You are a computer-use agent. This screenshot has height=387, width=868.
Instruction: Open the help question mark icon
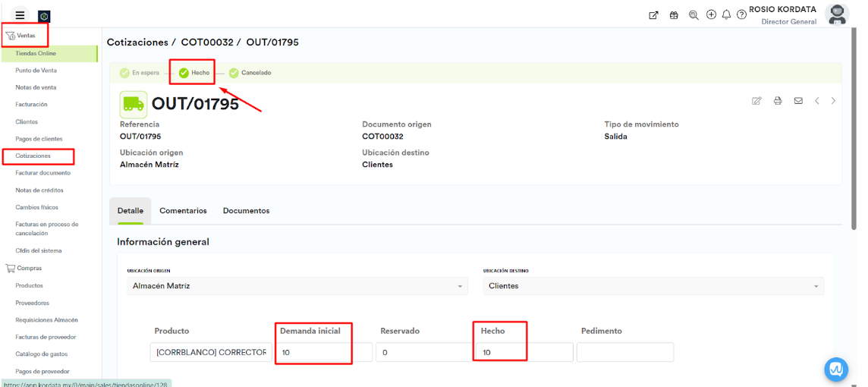point(741,14)
